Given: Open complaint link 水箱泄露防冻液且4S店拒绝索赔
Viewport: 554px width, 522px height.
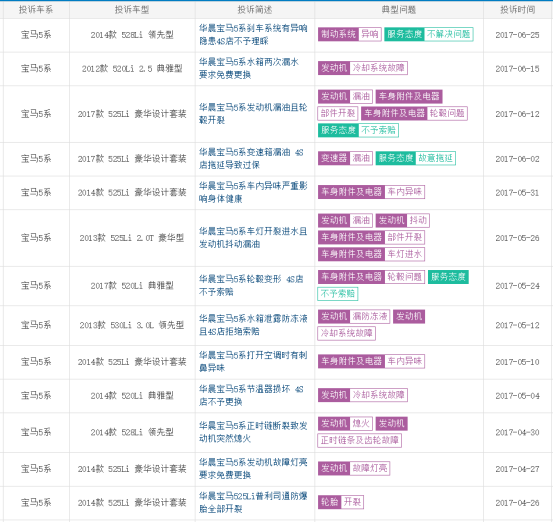Looking at the screenshot, I should tap(253, 325).
